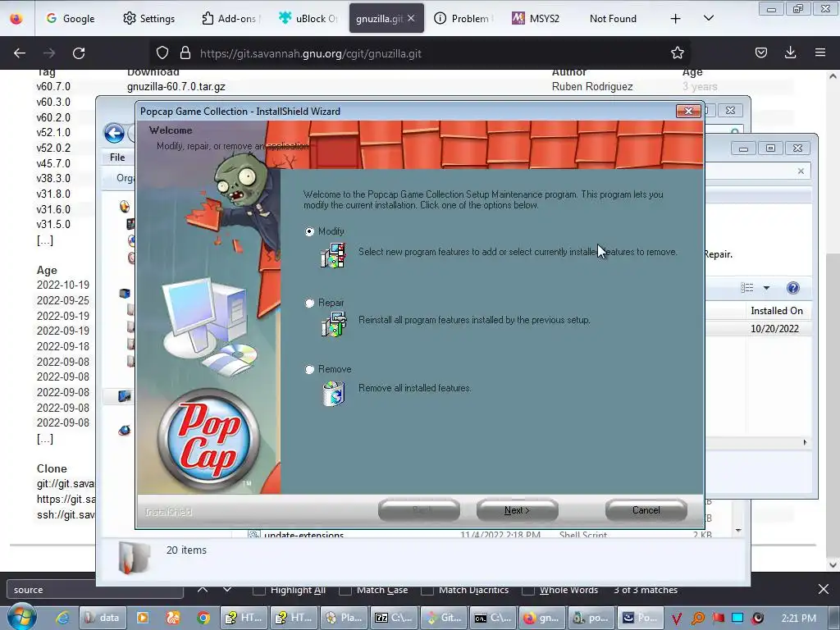Reload the current page in Firefox

[79, 53]
